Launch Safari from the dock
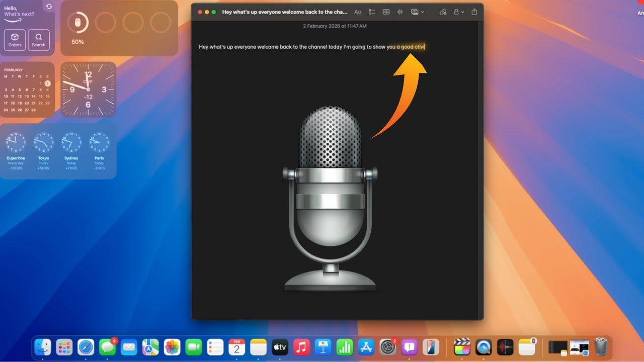 (86, 347)
